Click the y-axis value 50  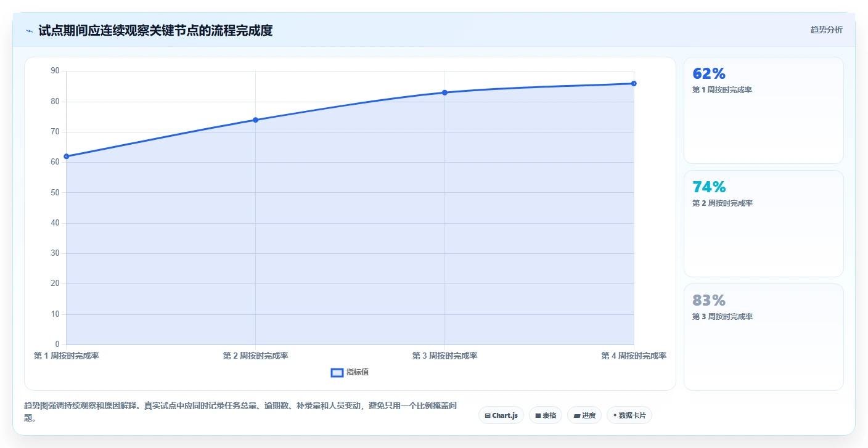coord(55,192)
